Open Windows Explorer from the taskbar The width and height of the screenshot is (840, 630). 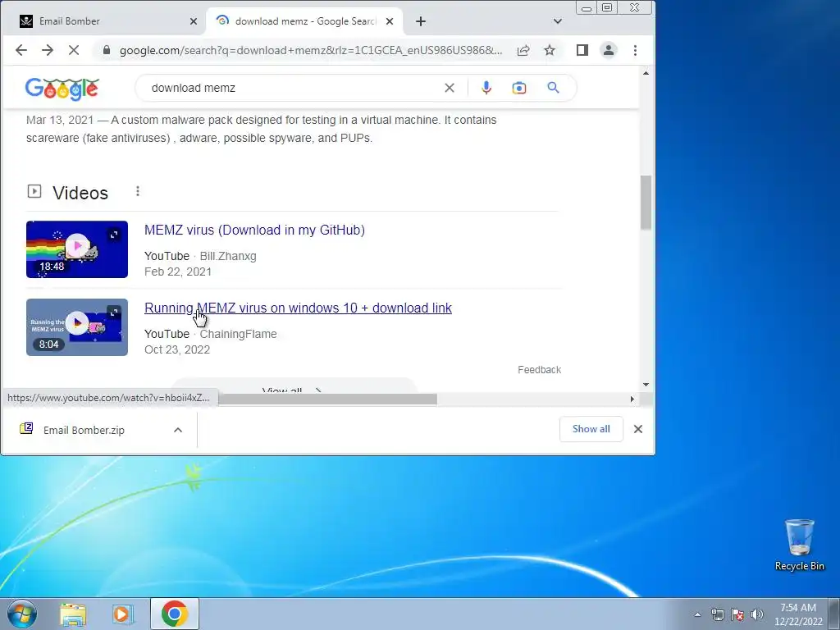(x=73, y=614)
